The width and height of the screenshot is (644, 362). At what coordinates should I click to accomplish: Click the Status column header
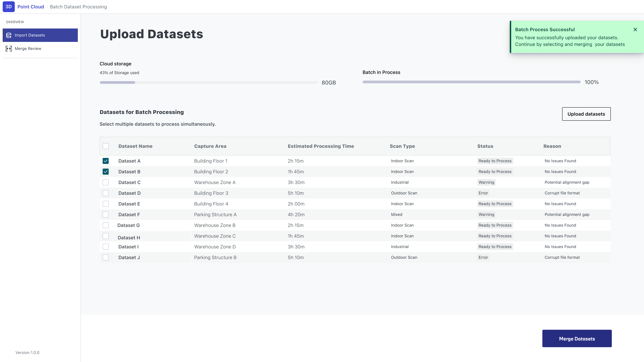[x=485, y=146]
